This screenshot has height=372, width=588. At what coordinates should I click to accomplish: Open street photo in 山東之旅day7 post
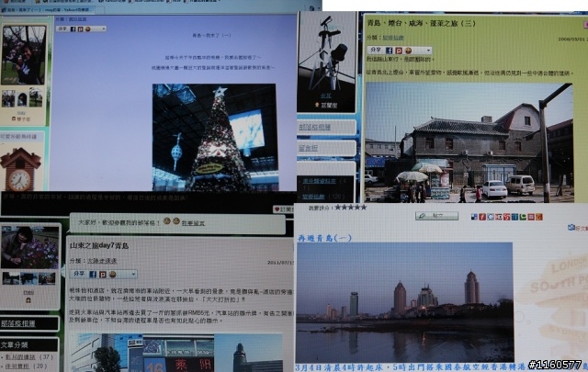tap(176, 353)
